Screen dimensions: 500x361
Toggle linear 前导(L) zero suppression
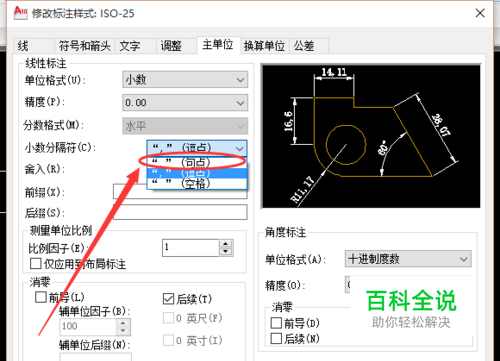tap(41, 297)
